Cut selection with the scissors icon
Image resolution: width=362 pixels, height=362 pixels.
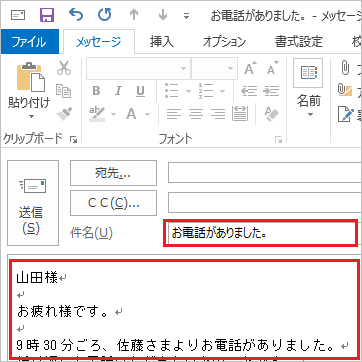point(64,67)
